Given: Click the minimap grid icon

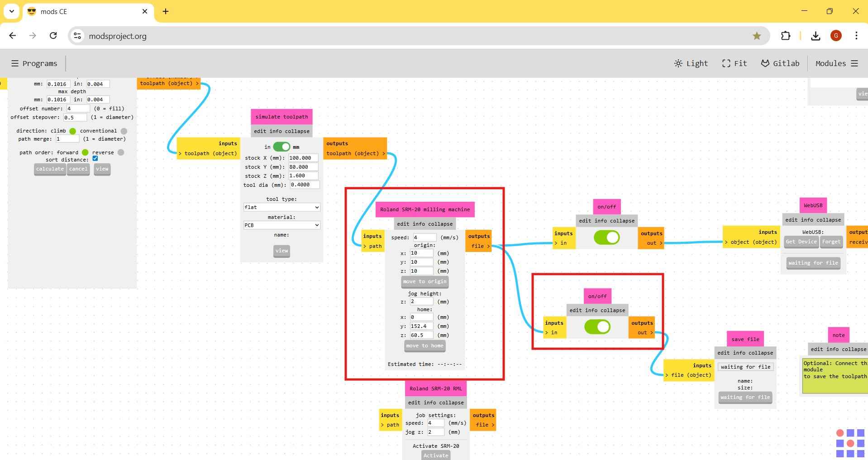Looking at the screenshot, I should click(x=850, y=443).
